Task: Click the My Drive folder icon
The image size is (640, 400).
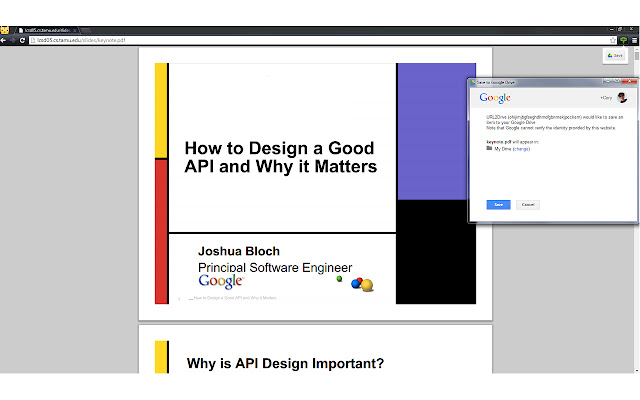Action: 489,148
